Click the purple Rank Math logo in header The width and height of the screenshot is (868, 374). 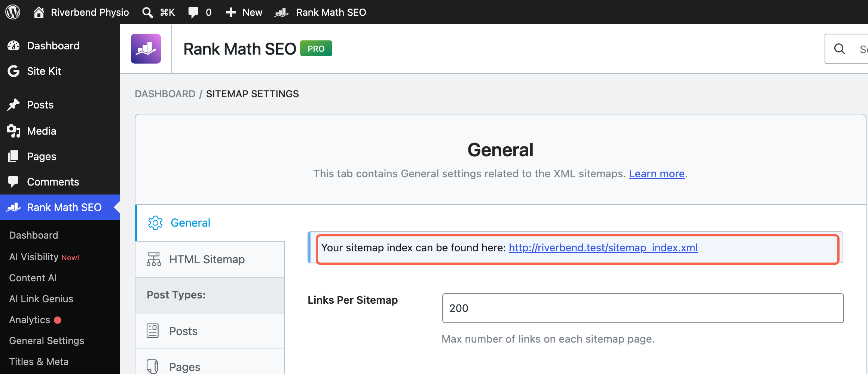coord(146,49)
